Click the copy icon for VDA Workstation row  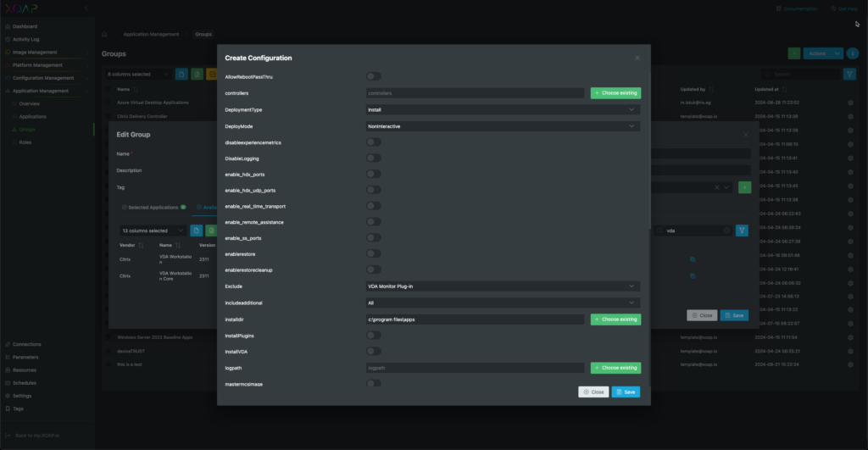pyautogui.click(x=693, y=259)
